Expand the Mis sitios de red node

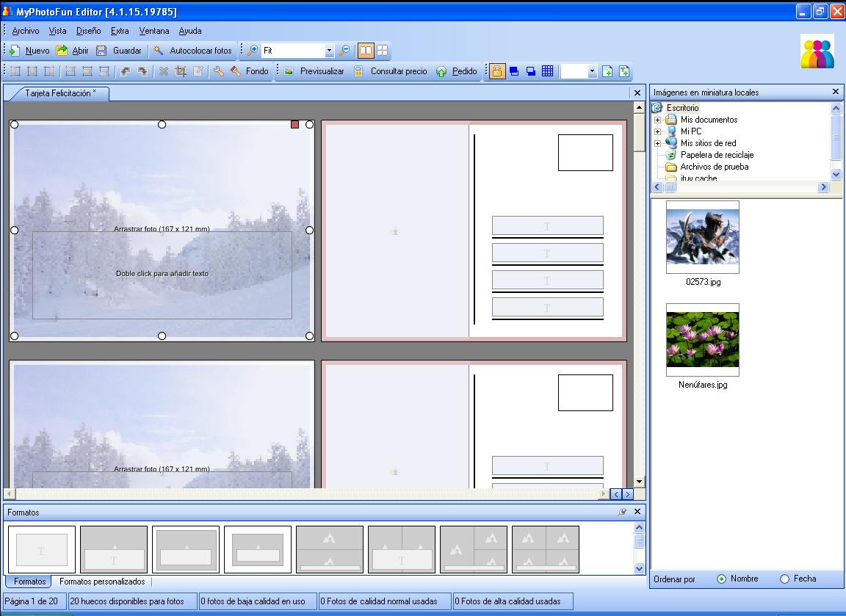coord(658,143)
